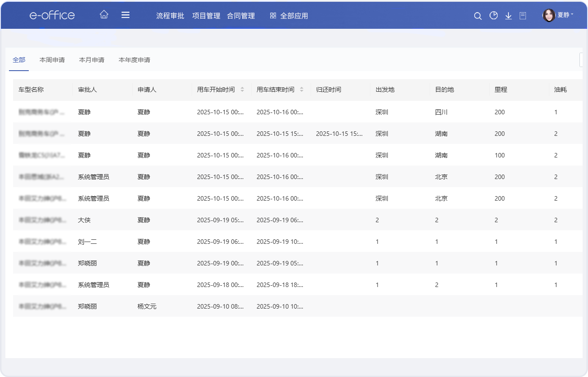The image size is (588, 377).
Task: Click the row with applicant 杨文元
Action: 147,306
